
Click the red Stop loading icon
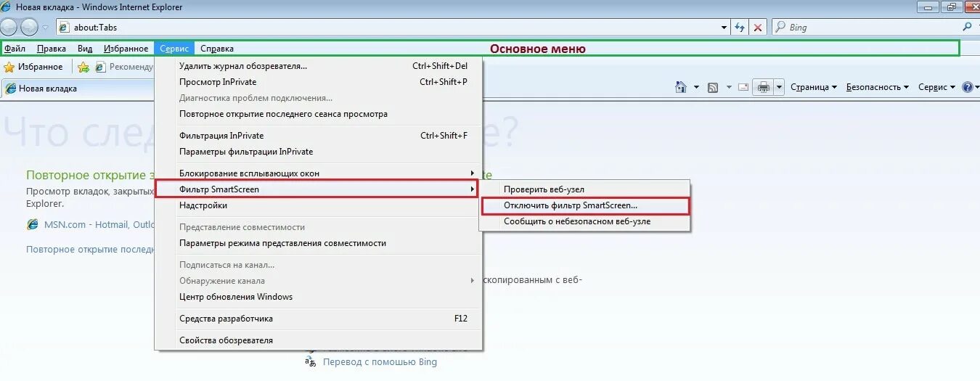758,28
